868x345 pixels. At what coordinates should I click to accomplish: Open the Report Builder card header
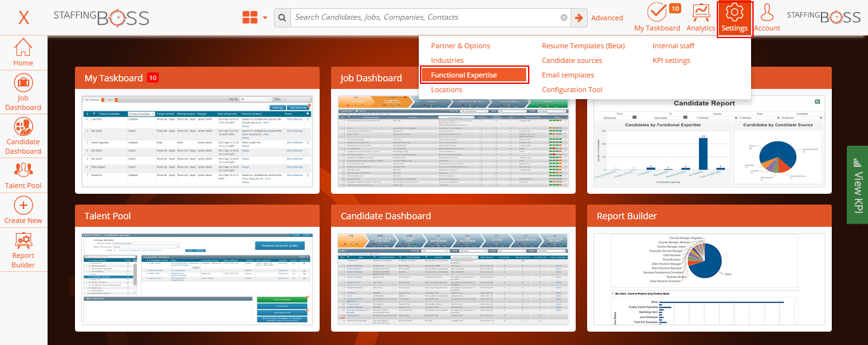point(709,216)
